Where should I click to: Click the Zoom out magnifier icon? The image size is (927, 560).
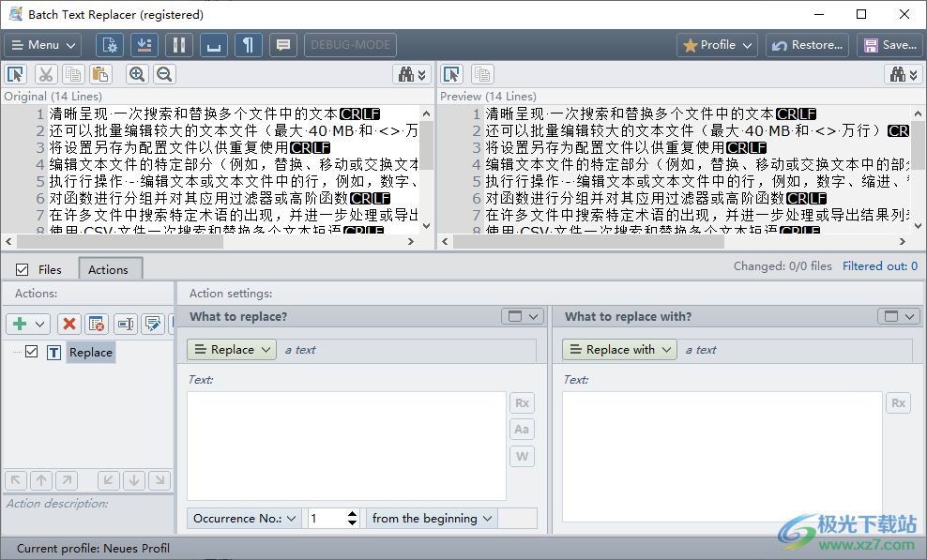click(164, 74)
